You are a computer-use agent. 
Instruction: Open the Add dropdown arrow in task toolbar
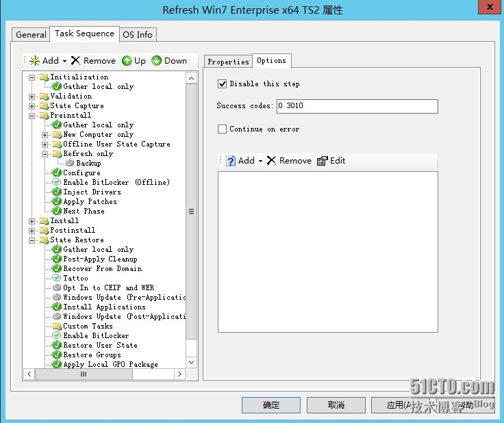click(x=64, y=61)
